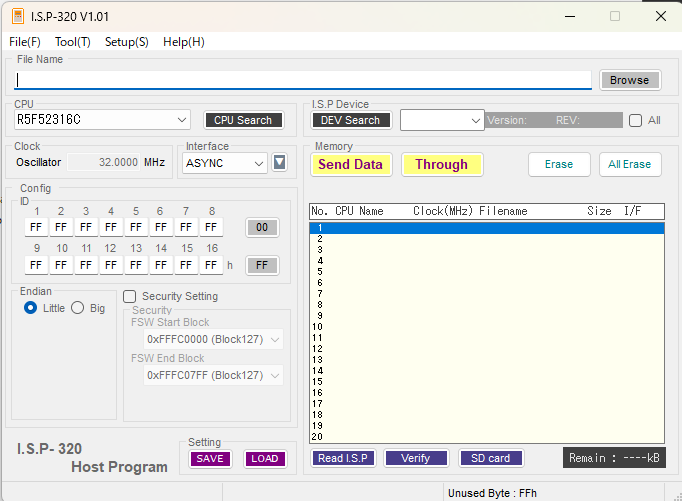This screenshot has height=501, width=682.
Task: Click the Send Data button
Action: click(351, 164)
